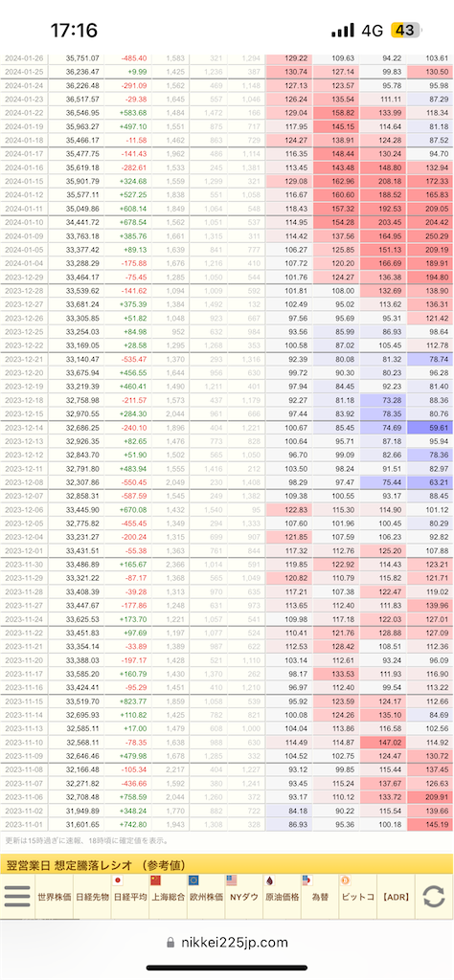454x980 pixels.
Task: Open the ビットコ tab
Action: 357,897
